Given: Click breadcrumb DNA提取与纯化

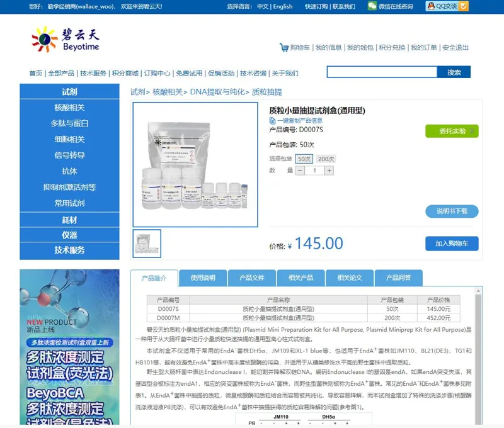Looking at the screenshot, I should pos(217,92).
